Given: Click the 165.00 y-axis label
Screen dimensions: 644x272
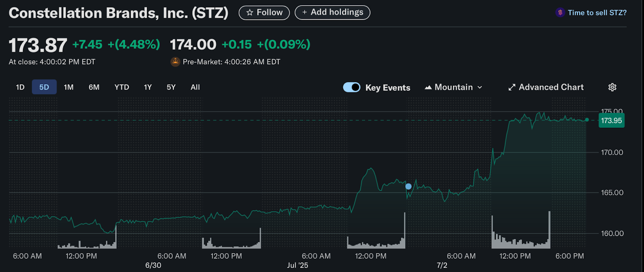Looking at the screenshot, I should point(612,192).
